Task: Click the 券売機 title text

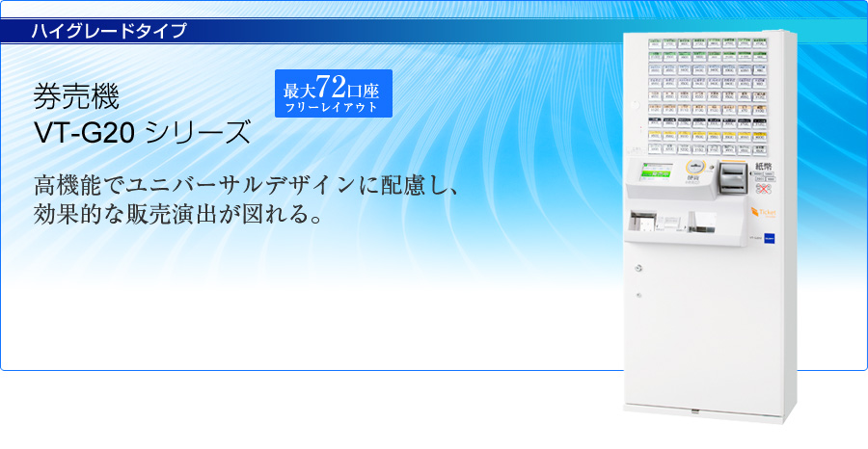Action: [x=76, y=97]
